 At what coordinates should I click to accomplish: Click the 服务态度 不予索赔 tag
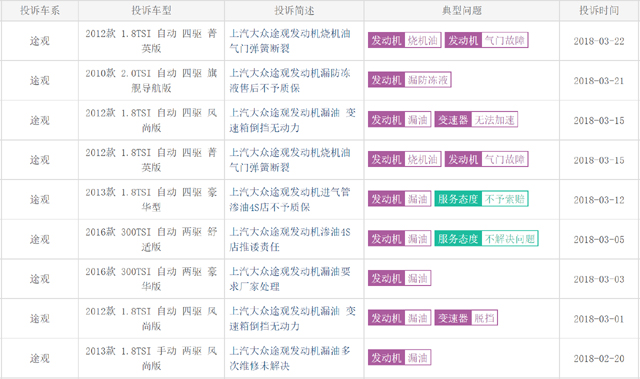tap(481, 199)
